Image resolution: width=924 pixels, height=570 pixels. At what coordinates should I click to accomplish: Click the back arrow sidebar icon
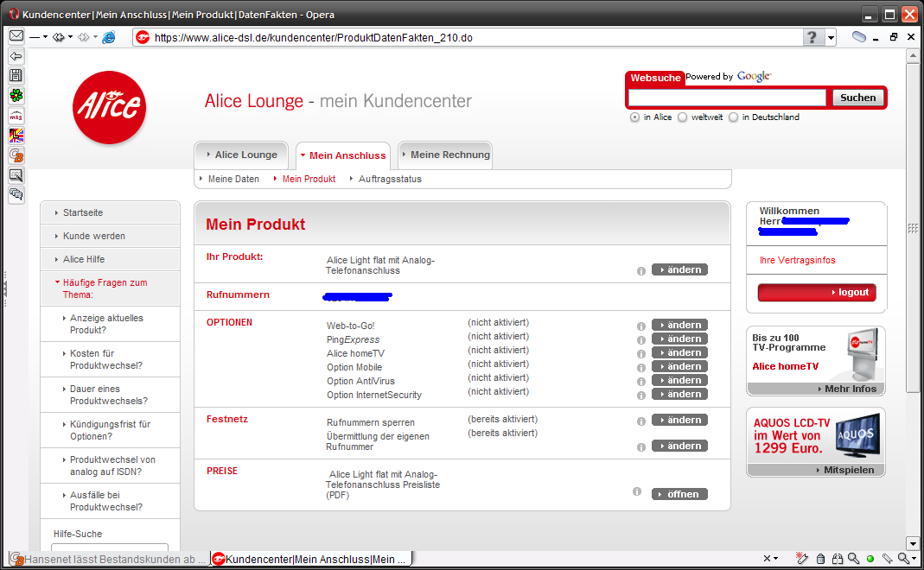(x=16, y=56)
